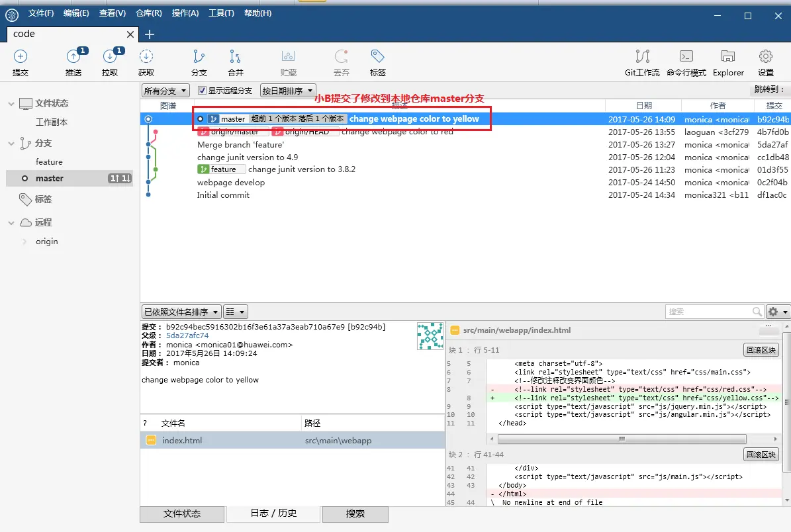Image resolution: width=791 pixels, height=532 pixels.
Task: Select the 'Initial commit' row
Action: (465, 195)
